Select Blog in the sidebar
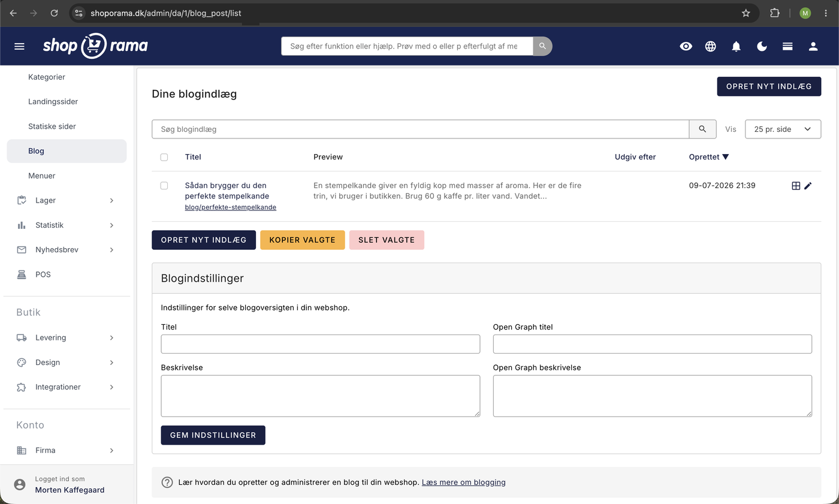Screen dimensions: 839x504 (67, 151)
